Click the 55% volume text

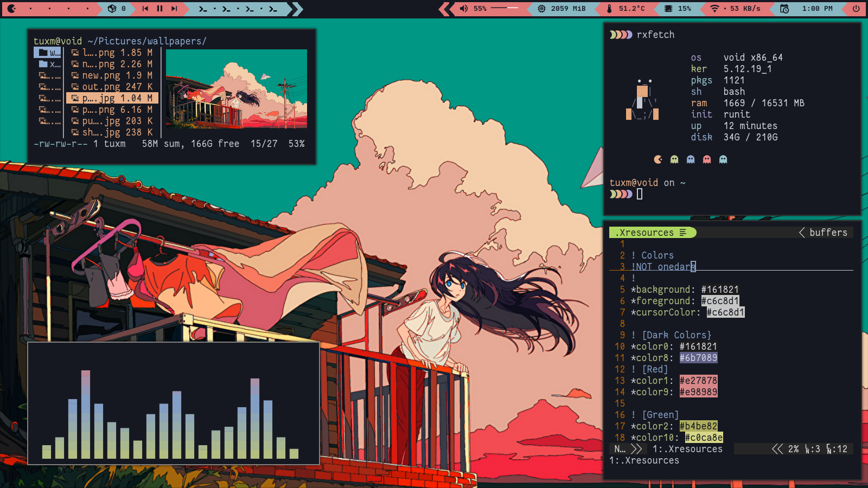coord(480,9)
